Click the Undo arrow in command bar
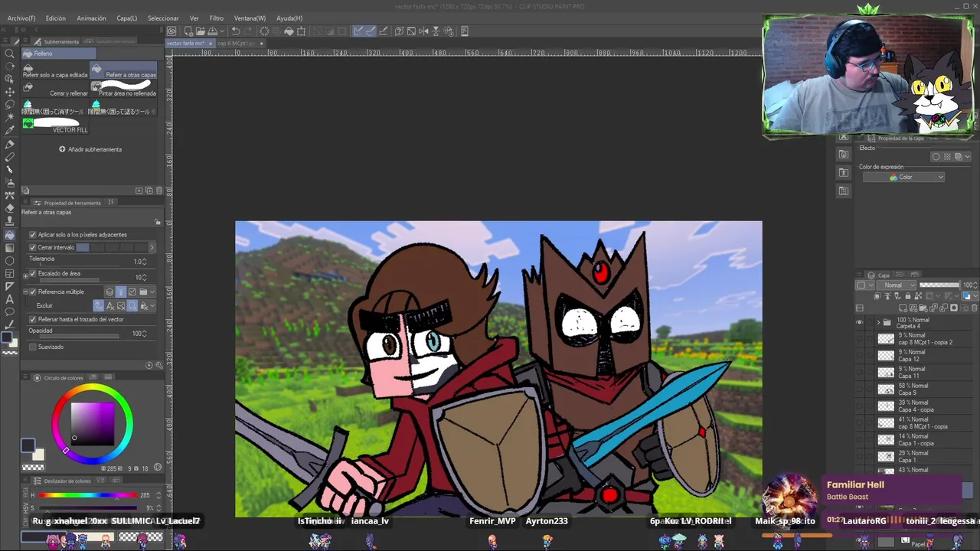 (x=236, y=31)
